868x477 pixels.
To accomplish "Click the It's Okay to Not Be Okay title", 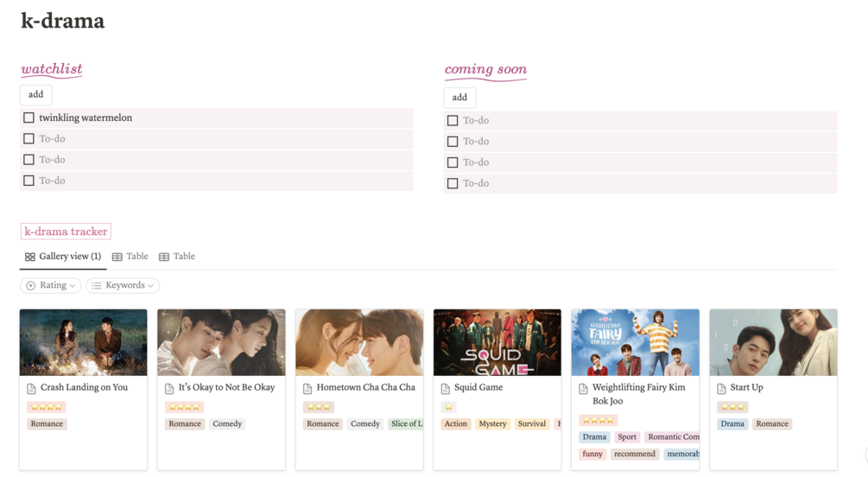I will [226, 387].
